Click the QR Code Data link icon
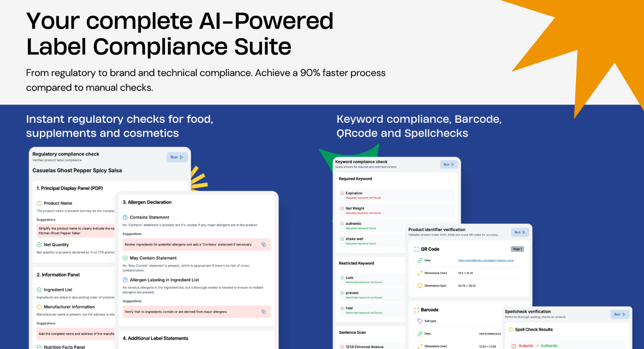Viewport: 644px width, 349px height. 420,260
